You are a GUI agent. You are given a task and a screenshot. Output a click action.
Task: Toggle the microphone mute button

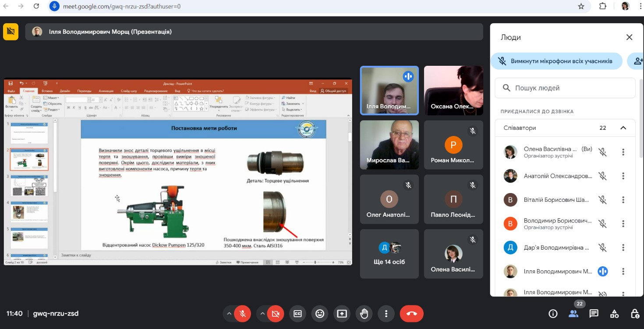(242, 314)
